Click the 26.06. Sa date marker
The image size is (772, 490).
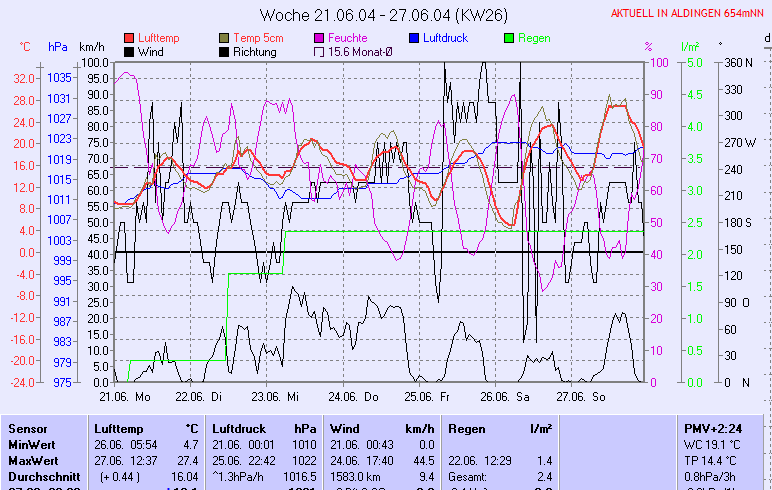point(503,397)
